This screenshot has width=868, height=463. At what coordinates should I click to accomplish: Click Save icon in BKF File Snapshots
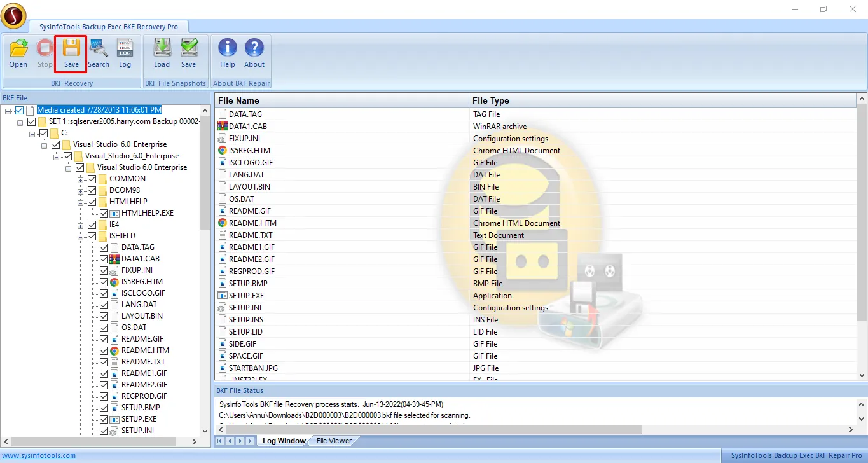(x=189, y=48)
